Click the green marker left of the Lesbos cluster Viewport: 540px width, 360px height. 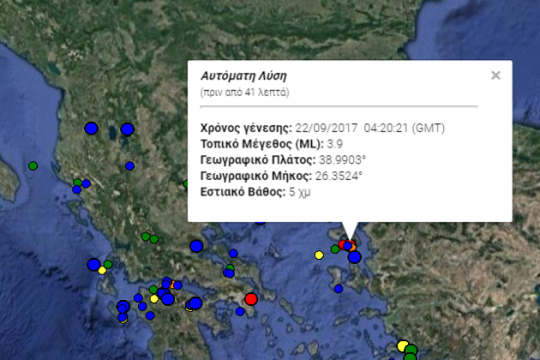[335, 249]
